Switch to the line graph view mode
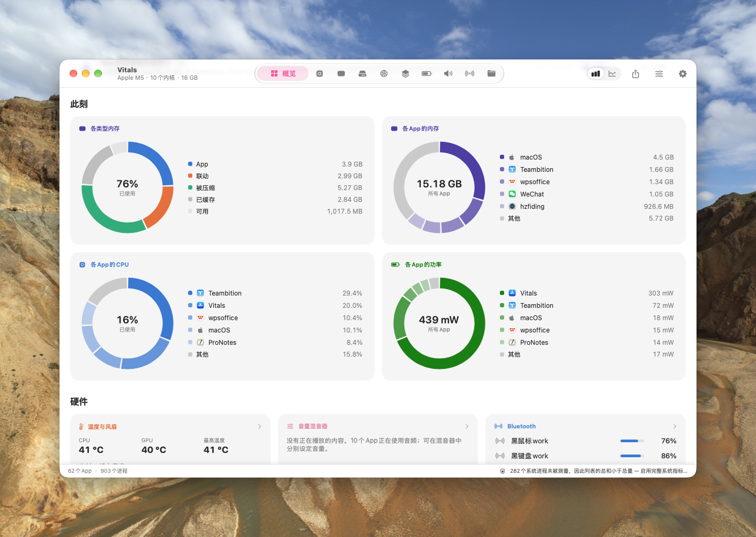This screenshot has height=537, width=756. [x=612, y=74]
